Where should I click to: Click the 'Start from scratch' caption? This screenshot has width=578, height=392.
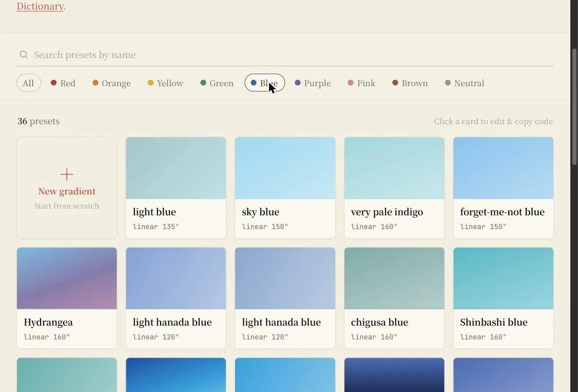(x=67, y=206)
